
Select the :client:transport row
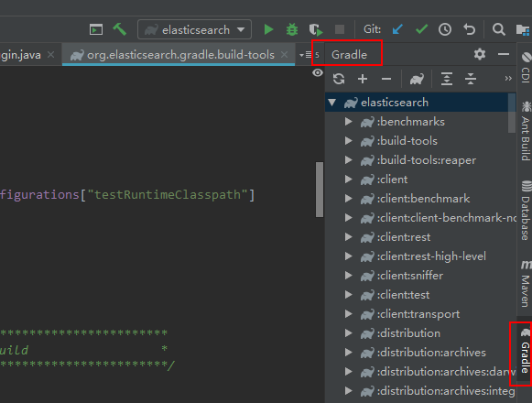tap(420, 314)
